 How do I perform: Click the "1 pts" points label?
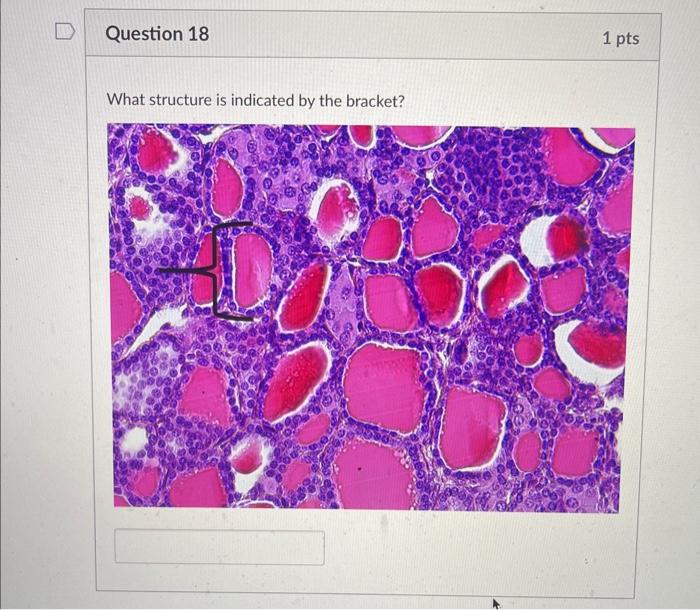tap(621, 38)
